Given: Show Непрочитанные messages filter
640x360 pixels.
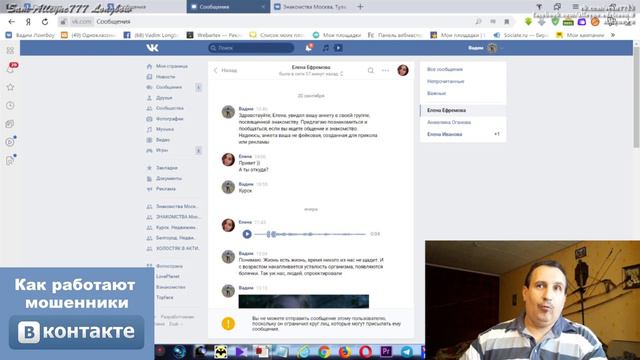Looking at the screenshot, I should pos(446,81).
